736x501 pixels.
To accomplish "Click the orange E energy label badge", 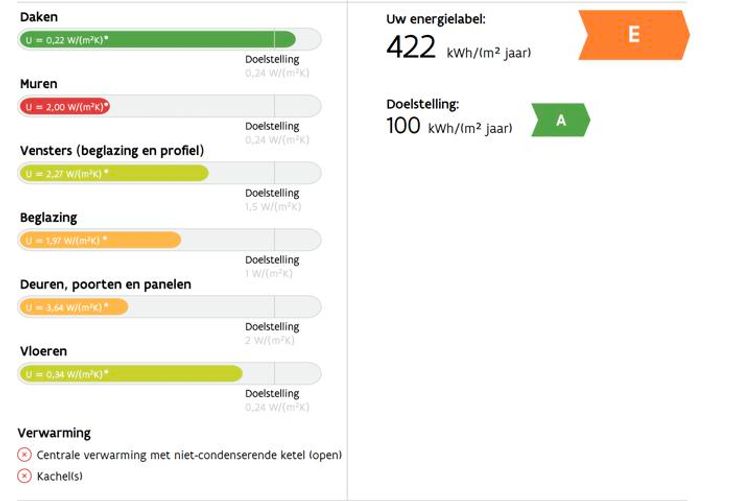I will (x=633, y=35).
